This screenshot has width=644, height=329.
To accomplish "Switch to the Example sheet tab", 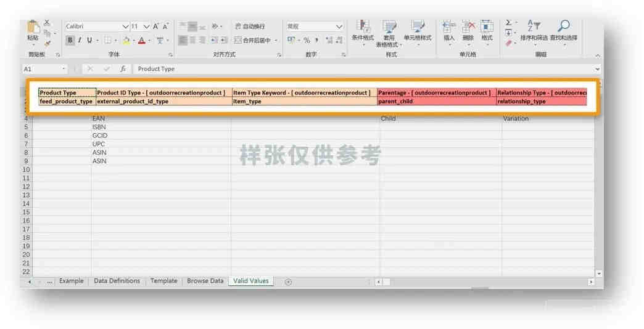I will [x=71, y=281].
